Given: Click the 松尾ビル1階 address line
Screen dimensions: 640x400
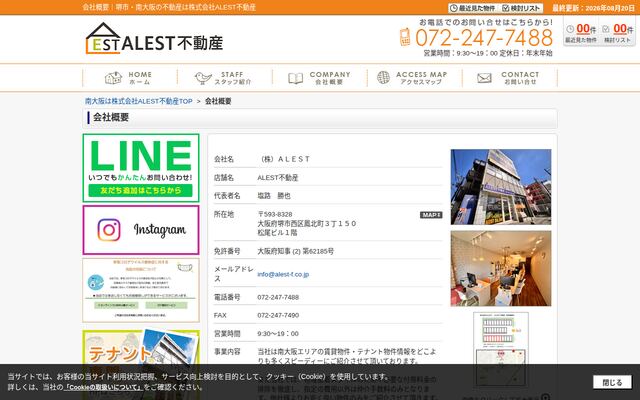Looking at the screenshot, I should tap(277, 233).
